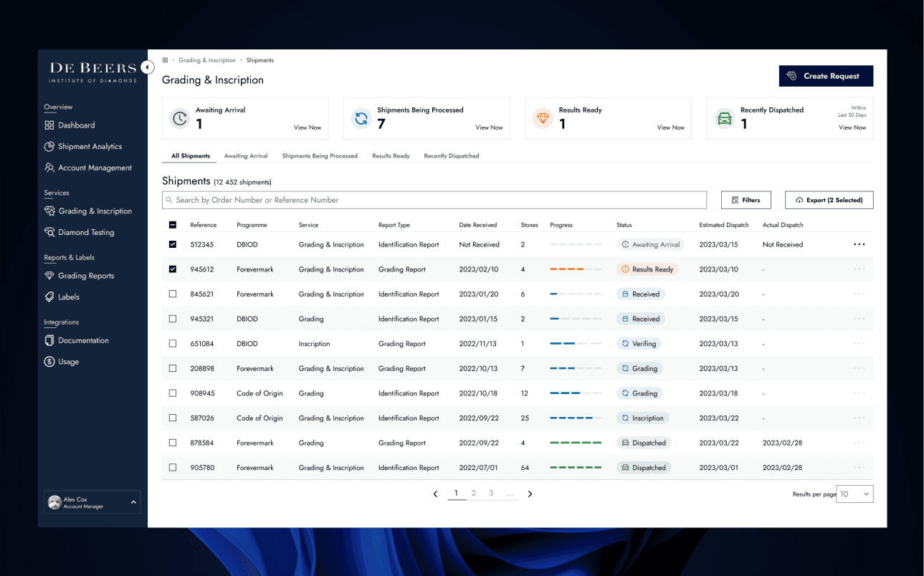Open Documentation under Integrations
The width and height of the screenshot is (924, 576).
tap(76, 340)
